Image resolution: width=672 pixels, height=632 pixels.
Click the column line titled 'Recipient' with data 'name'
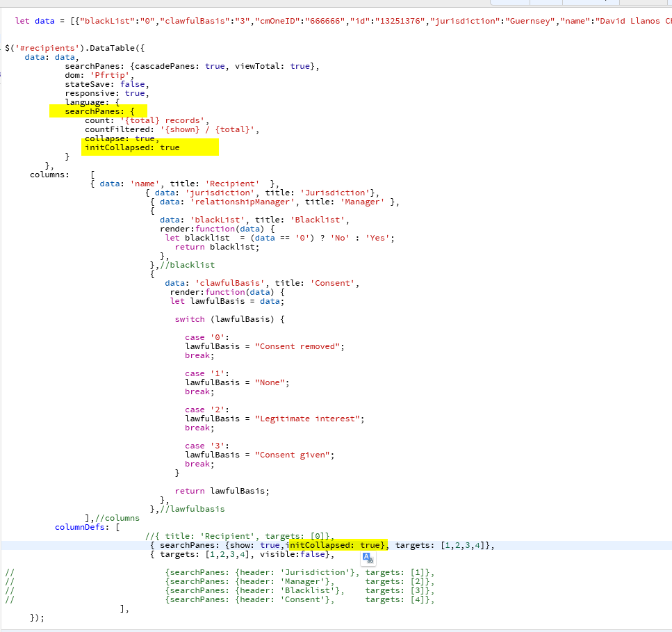[185, 184]
